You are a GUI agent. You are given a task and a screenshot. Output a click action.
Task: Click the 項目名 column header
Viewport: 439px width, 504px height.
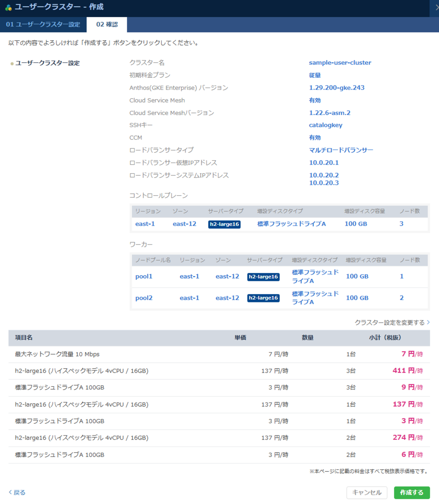click(x=24, y=338)
